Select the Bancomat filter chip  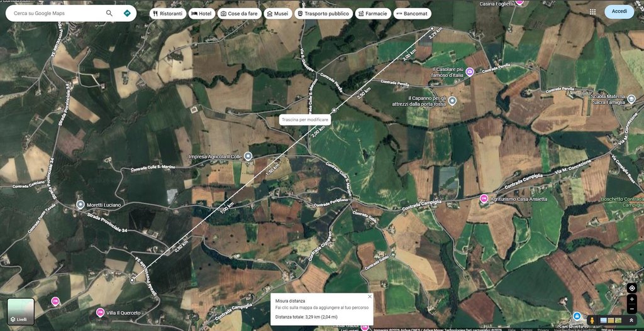[x=413, y=14]
